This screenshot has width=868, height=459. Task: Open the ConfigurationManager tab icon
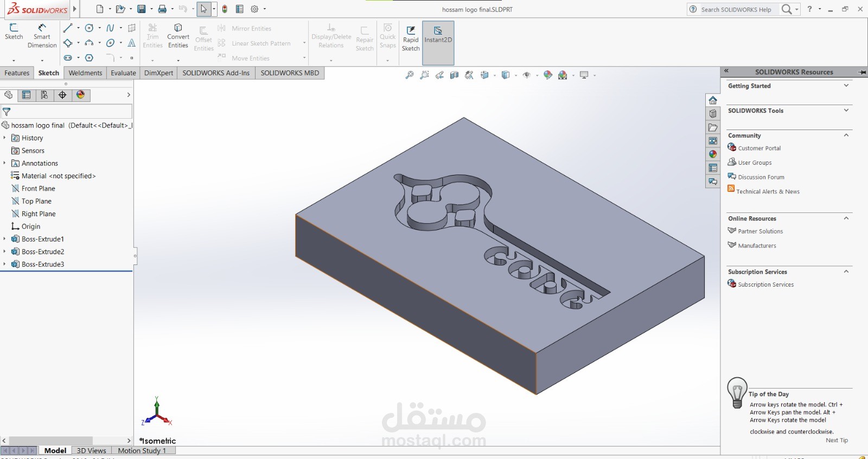44,95
